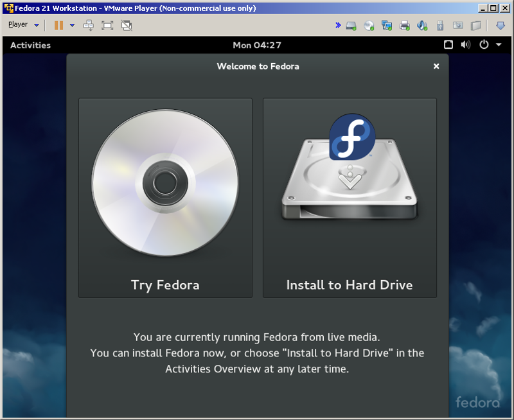The image size is (514, 420).
Task: Click the message log icon
Action: point(475,26)
